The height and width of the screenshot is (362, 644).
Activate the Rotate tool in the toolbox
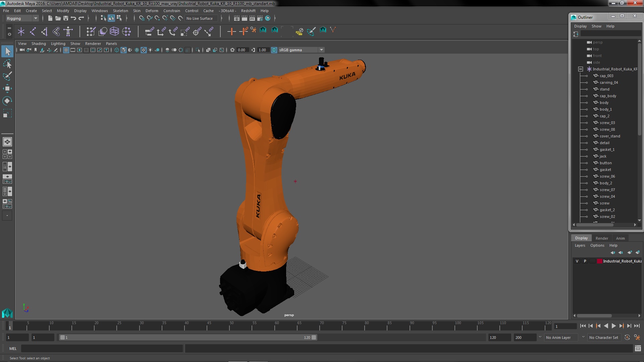click(7, 101)
